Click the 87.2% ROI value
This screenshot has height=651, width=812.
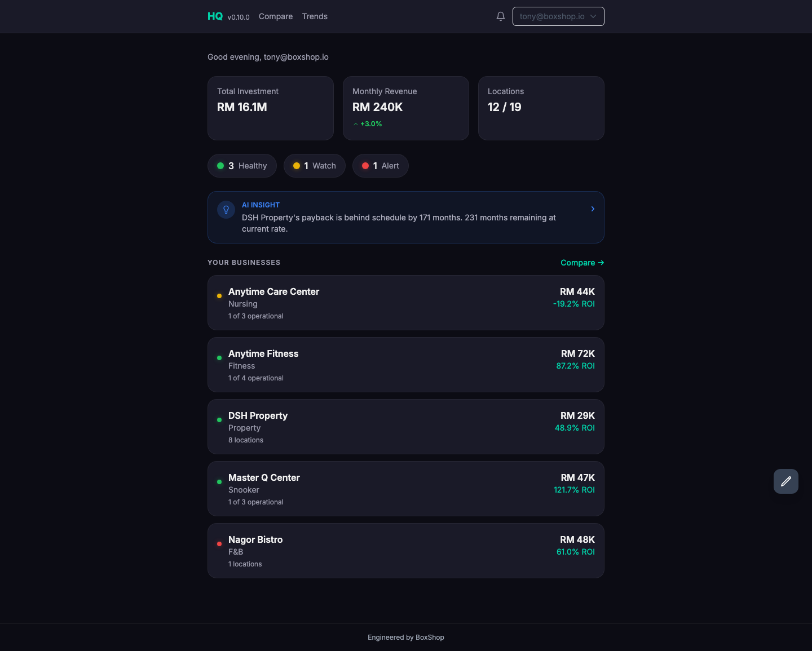tap(576, 366)
